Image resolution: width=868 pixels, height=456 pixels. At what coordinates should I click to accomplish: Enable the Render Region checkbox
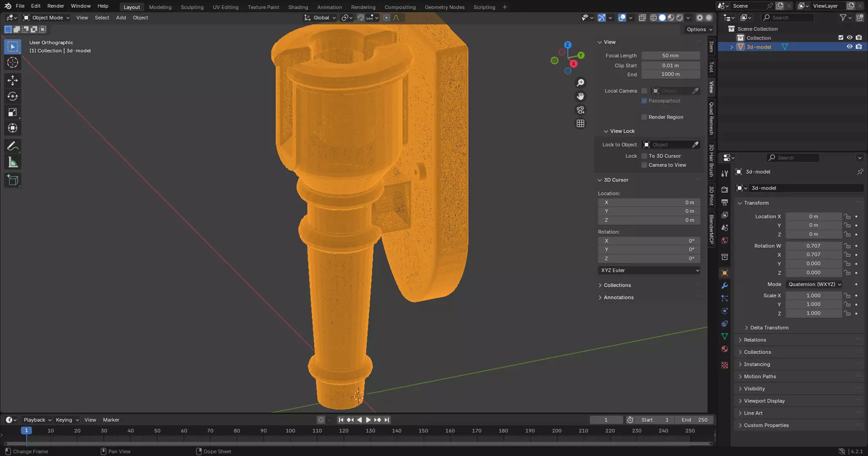point(644,117)
